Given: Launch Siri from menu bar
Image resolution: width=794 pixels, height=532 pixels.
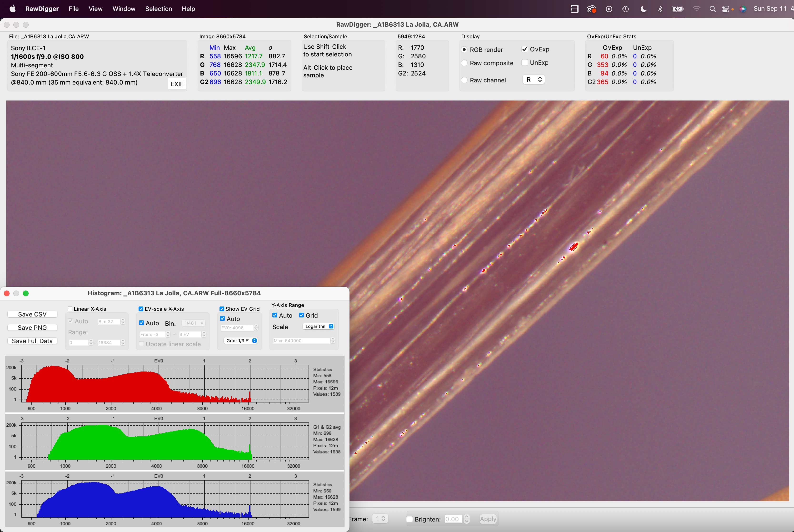Looking at the screenshot, I should (x=743, y=9).
